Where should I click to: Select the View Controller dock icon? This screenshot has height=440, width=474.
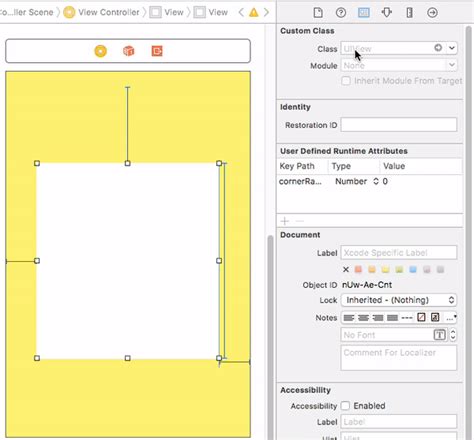click(101, 51)
